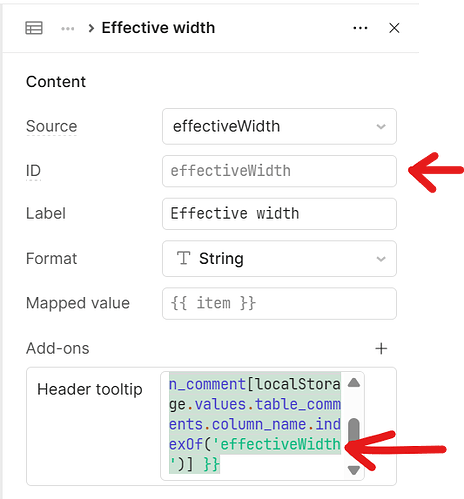Open the breadcrumb ellipsis before Effective width
Viewport: 464px width, 499px height.
[68, 29]
